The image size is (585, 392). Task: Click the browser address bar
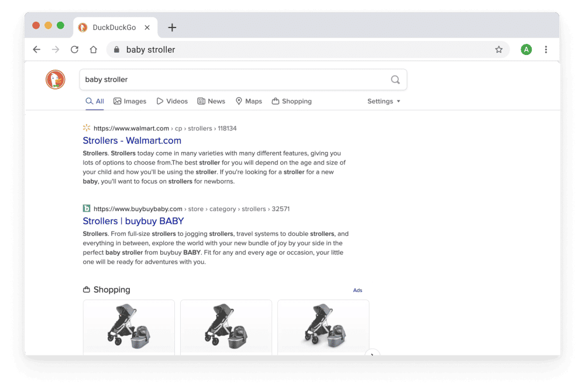tap(308, 50)
